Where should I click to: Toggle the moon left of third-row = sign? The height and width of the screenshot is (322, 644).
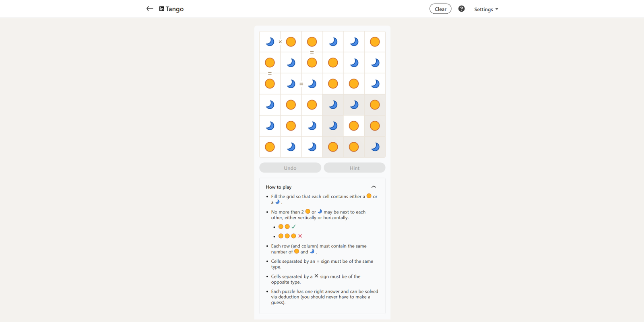[291, 84]
